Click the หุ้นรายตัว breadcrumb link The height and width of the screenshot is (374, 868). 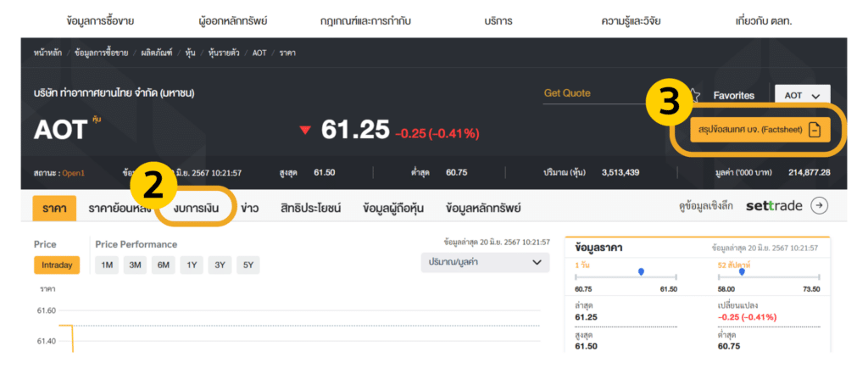pyautogui.click(x=224, y=53)
